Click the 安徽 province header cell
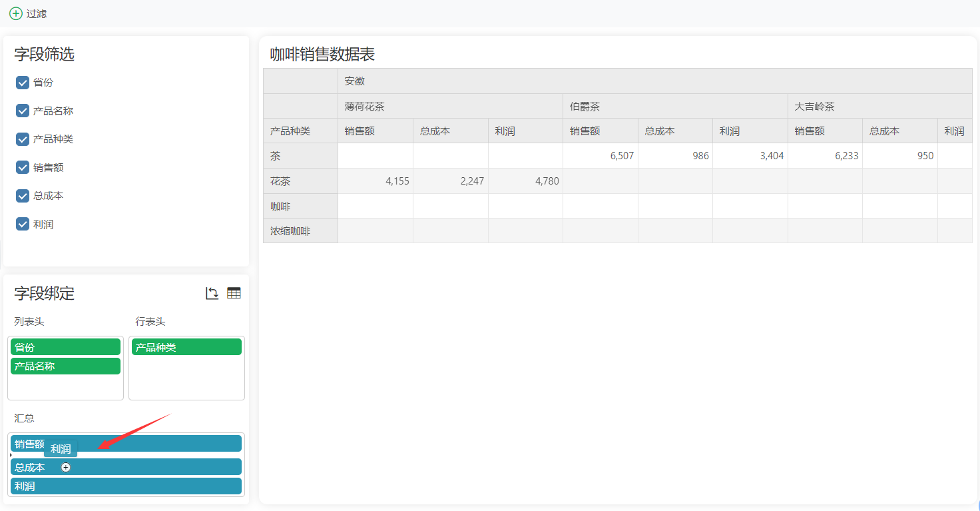The height and width of the screenshot is (511, 980). click(x=655, y=81)
